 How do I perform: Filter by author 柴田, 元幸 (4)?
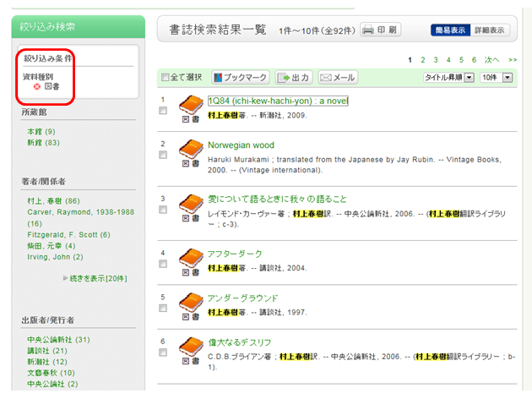point(52,246)
